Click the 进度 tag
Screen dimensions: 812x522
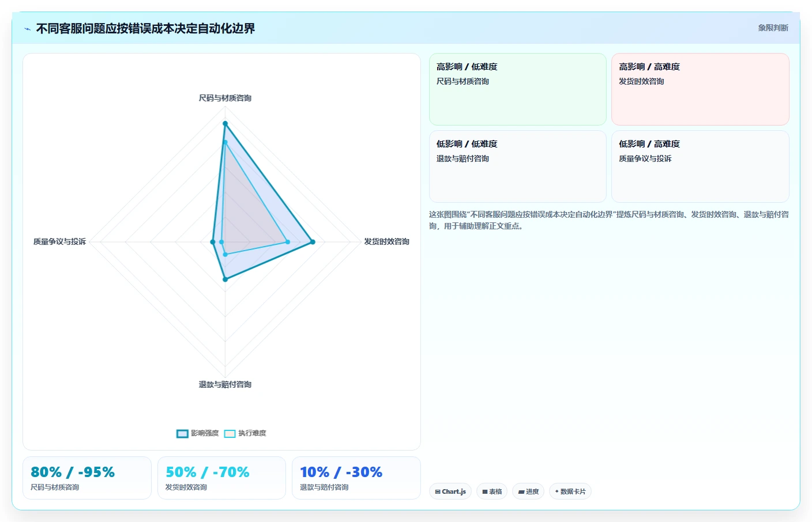tap(528, 491)
